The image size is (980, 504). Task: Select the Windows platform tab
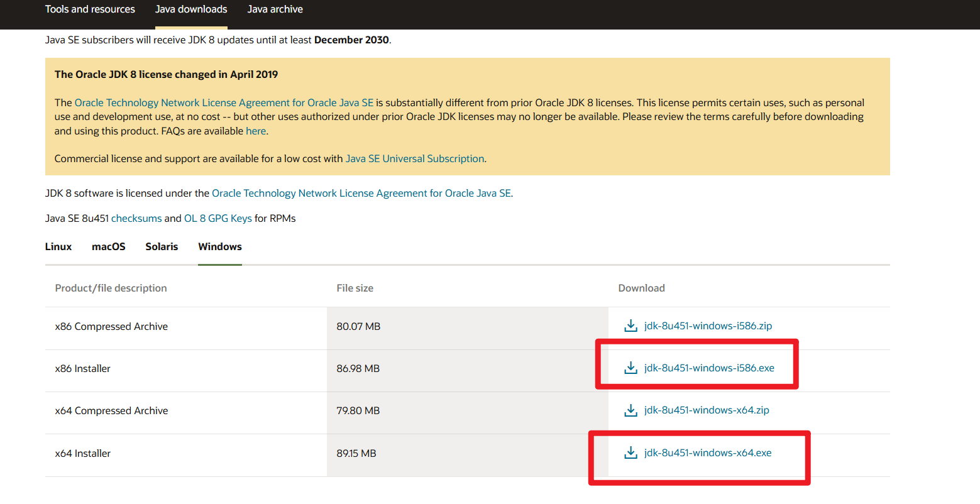point(219,246)
